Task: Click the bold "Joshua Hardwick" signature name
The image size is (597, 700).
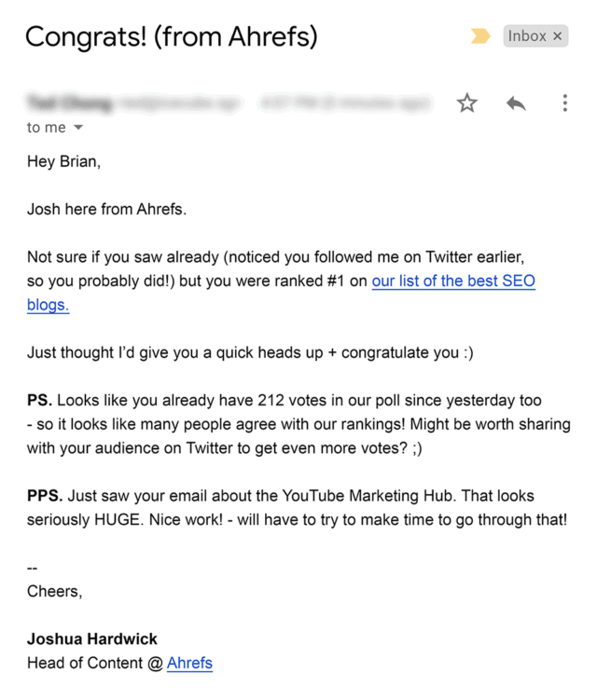Action: pyautogui.click(x=92, y=639)
